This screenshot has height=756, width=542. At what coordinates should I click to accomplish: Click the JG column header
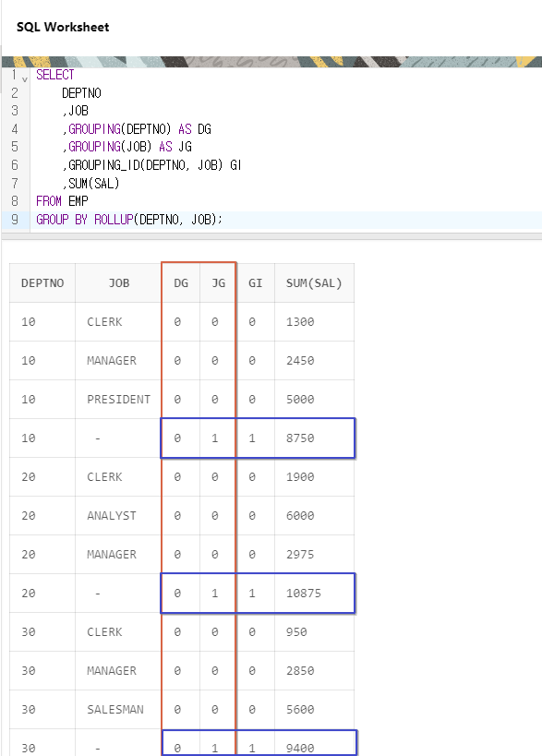point(219,283)
